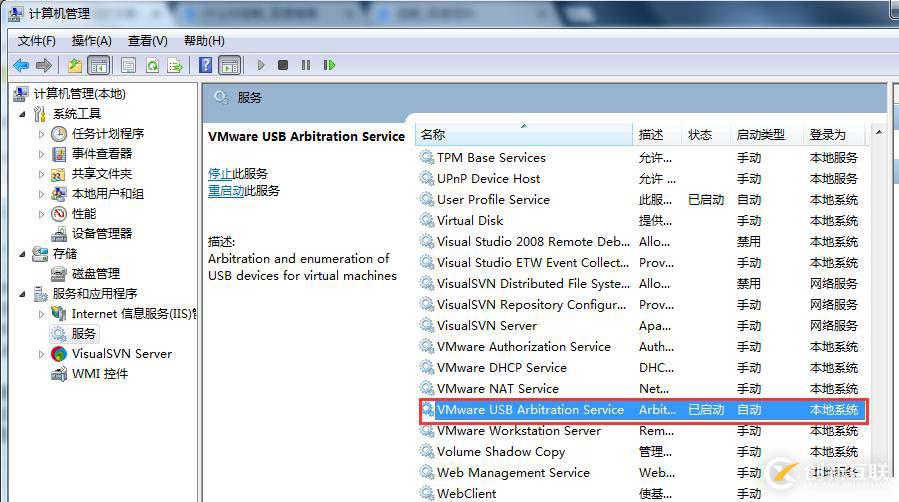Open the 查看(V) menu
The width and height of the screenshot is (899, 502).
pos(147,41)
